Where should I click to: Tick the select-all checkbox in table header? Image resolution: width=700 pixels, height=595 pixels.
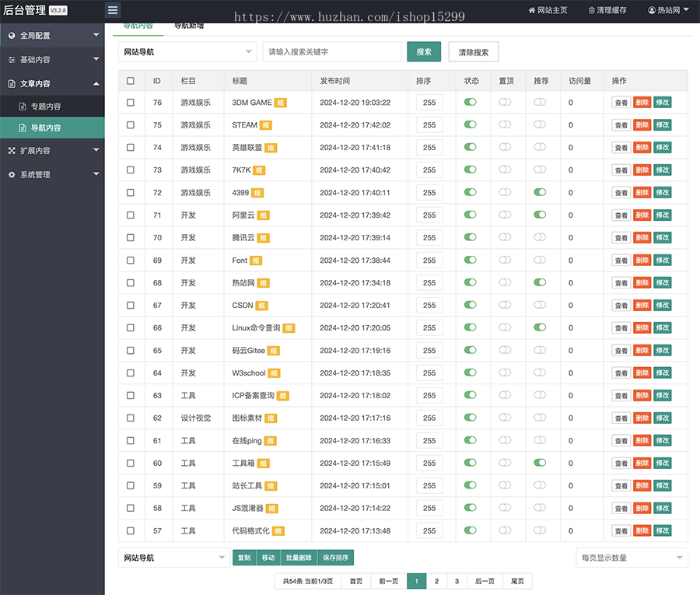point(131,81)
